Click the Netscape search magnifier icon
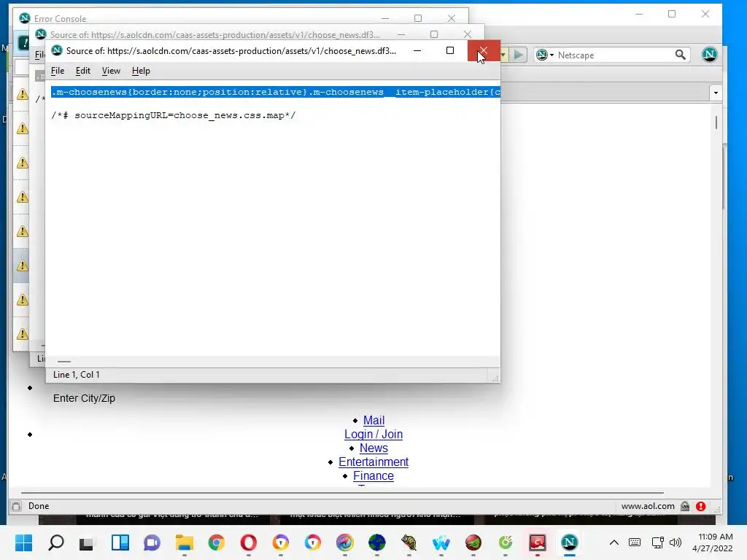This screenshot has width=747, height=560. (681, 55)
